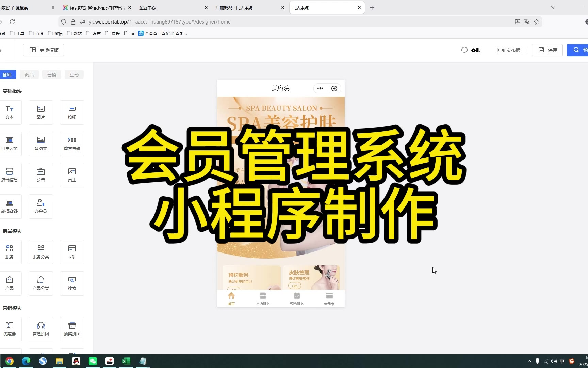Open the mini-program three-dot menu
Viewport: 588px width, 368px height.
pos(320,88)
